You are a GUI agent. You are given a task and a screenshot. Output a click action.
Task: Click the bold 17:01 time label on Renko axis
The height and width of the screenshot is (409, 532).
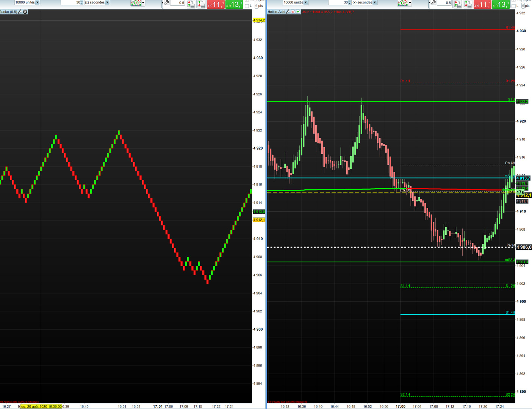point(158,406)
